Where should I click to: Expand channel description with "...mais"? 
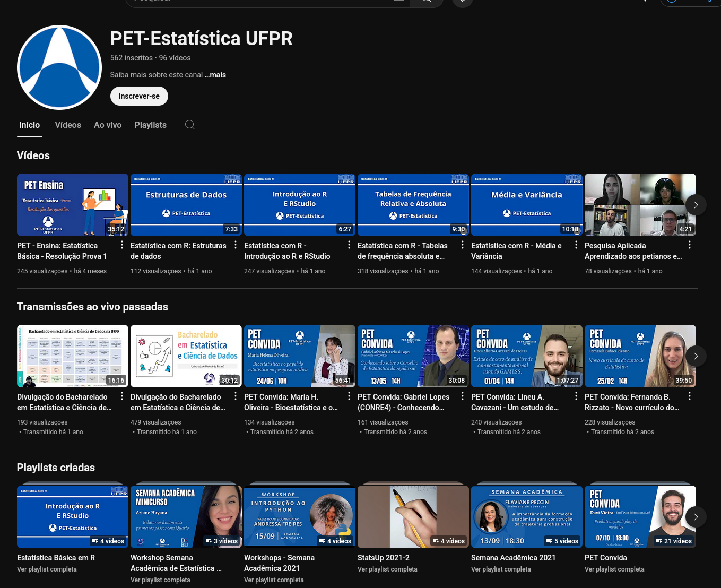pyautogui.click(x=215, y=75)
